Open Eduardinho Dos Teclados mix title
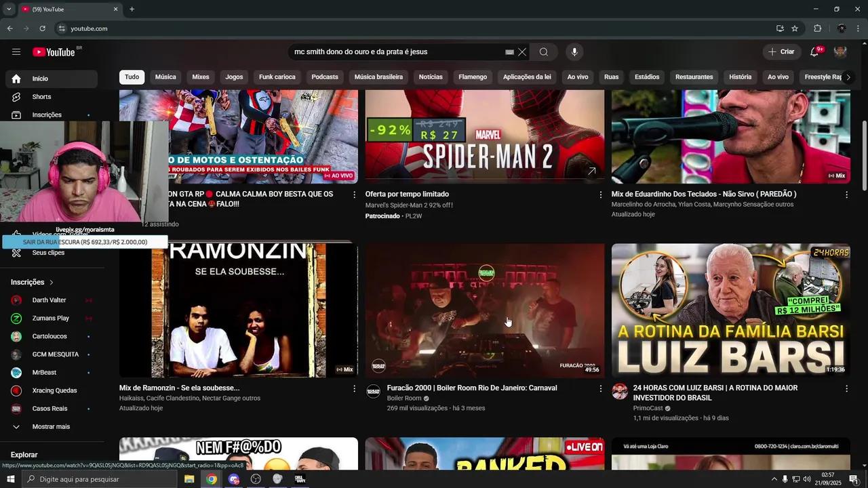Image resolution: width=868 pixels, height=488 pixels. (x=704, y=194)
